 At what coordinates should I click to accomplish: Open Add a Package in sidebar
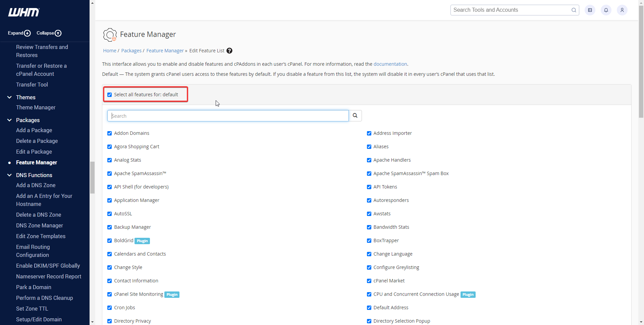(x=34, y=130)
